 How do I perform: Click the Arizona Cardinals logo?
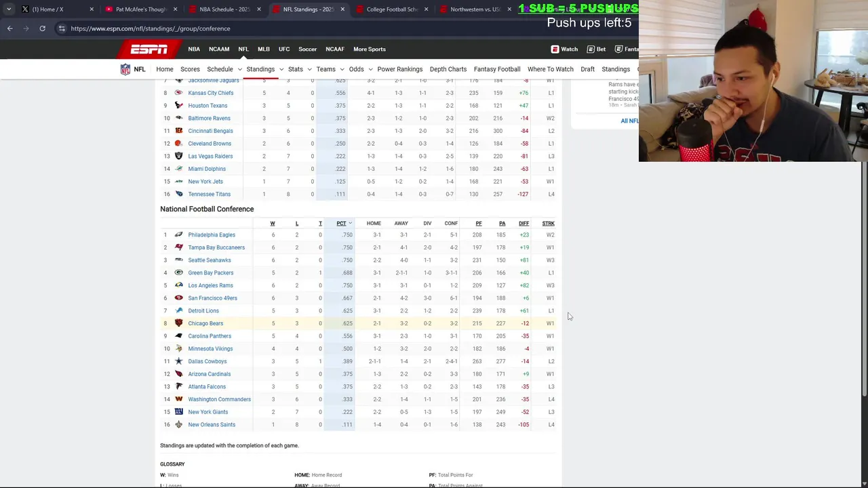click(179, 374)
